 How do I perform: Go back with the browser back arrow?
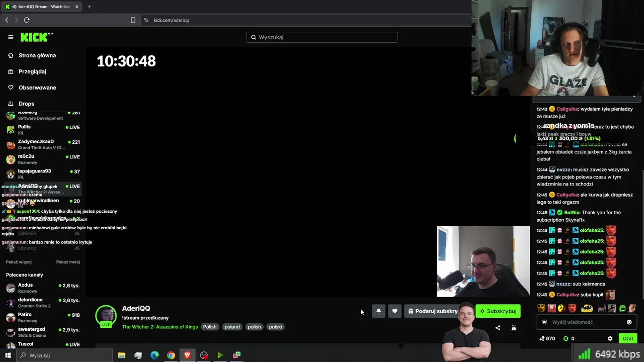[7, 20]
